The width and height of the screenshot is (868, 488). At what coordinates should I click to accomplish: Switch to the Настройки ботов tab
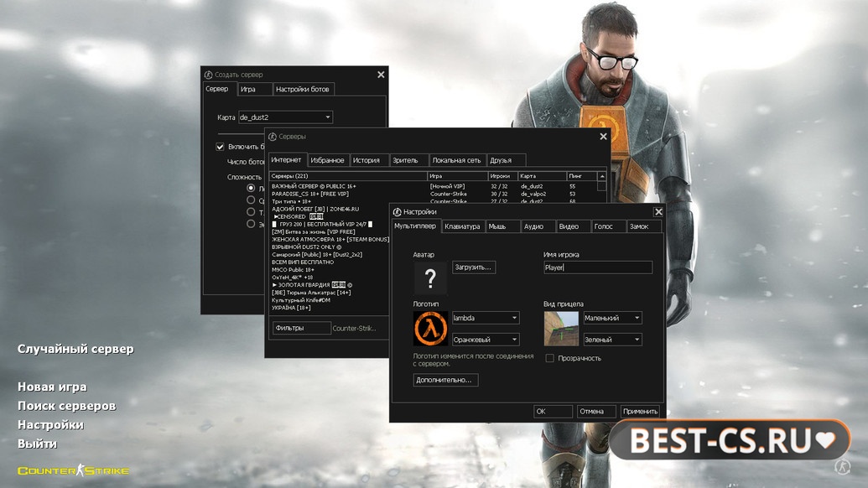click(304, 89)
